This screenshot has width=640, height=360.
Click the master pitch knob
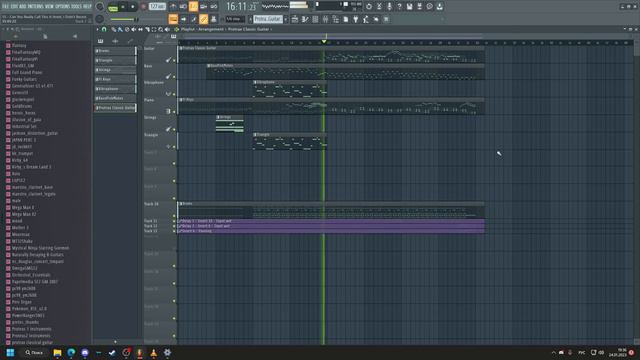click(x=99, y=19)
